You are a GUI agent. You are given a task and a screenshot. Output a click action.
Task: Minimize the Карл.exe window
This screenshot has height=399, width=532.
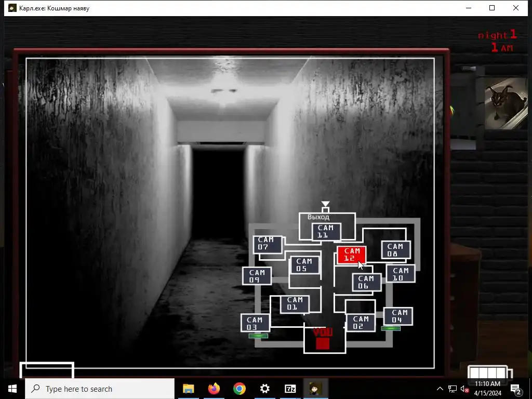[x=469, y=8]
